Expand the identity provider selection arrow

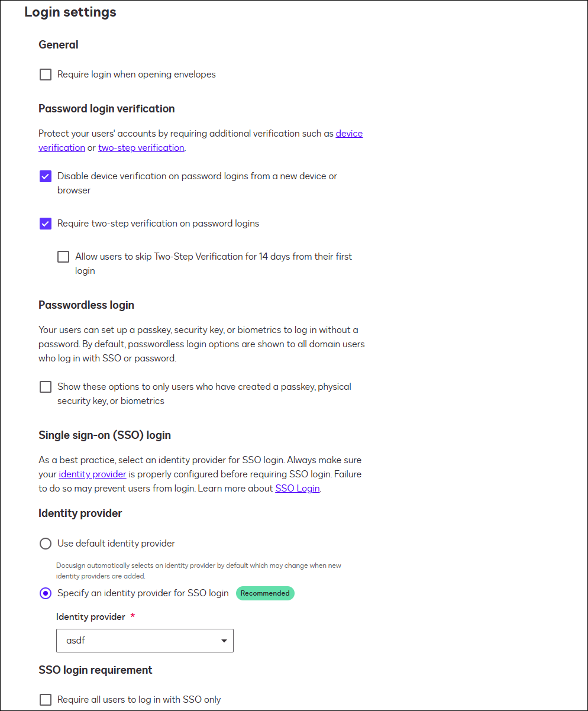[x=224, y=641]
